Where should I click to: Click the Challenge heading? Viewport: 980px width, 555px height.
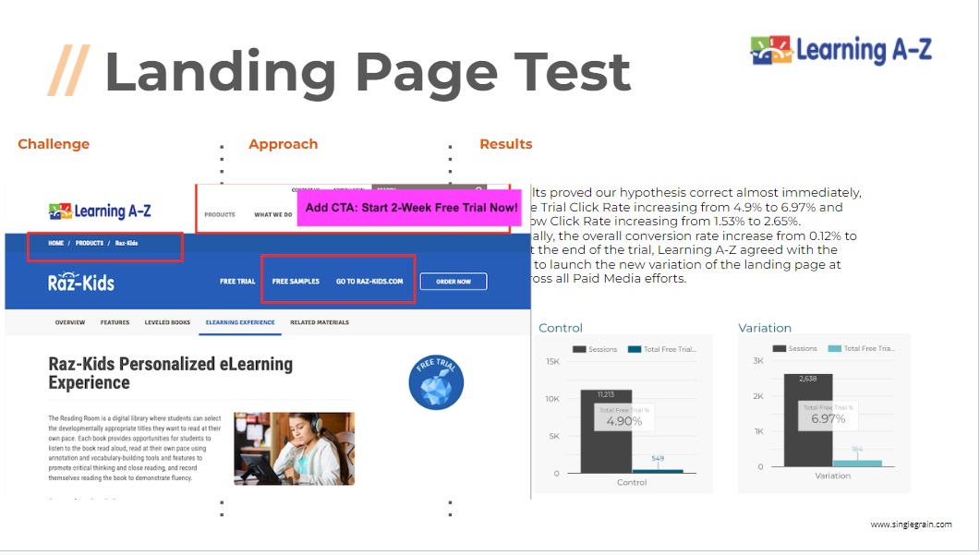[x=54, y=144]
